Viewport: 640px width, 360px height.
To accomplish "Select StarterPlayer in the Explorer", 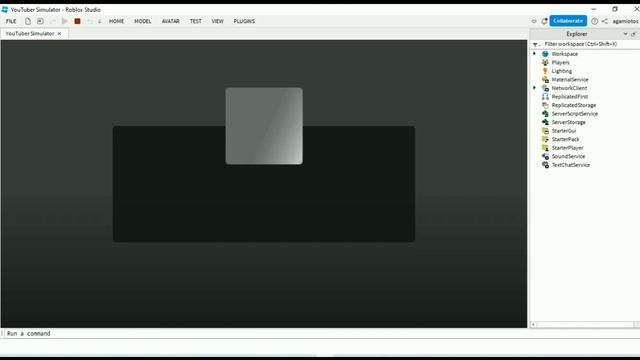I will (567, 148).
